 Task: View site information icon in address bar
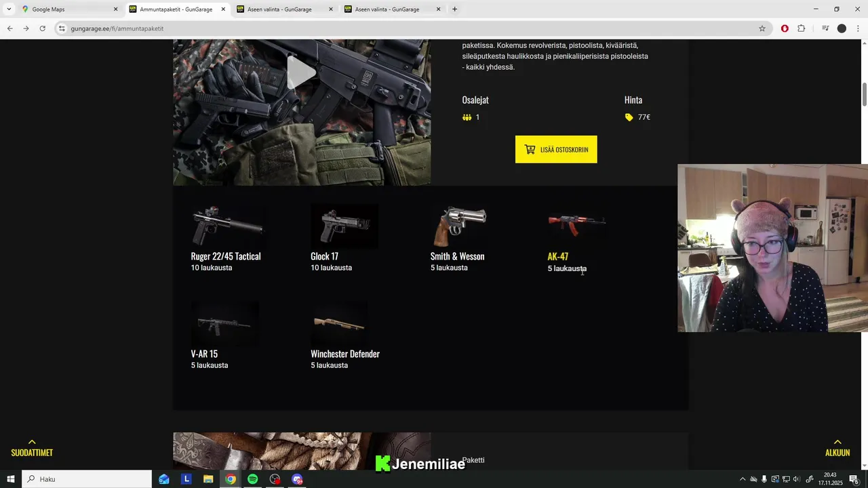pyautogui.click(x=62, y=28)
